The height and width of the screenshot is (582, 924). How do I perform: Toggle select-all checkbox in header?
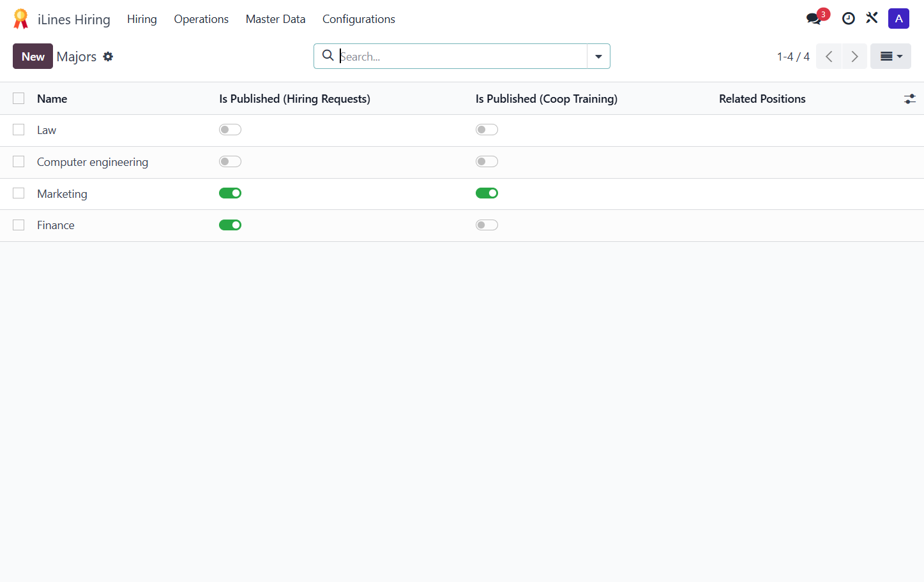pos(19,98)
